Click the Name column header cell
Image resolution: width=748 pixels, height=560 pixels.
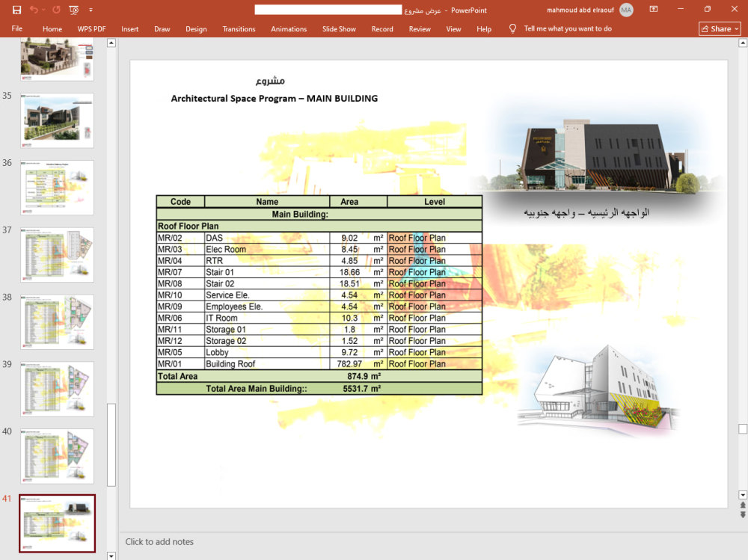(267, 202)
